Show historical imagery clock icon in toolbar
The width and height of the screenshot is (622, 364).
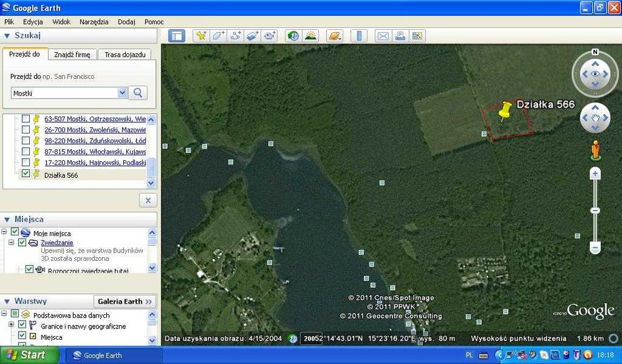point(294,36)
